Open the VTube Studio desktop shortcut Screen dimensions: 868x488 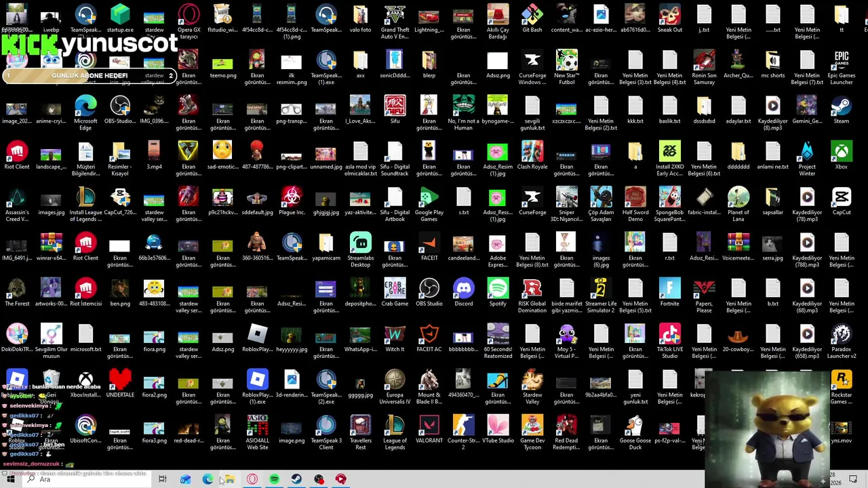[x=498, y=428]
